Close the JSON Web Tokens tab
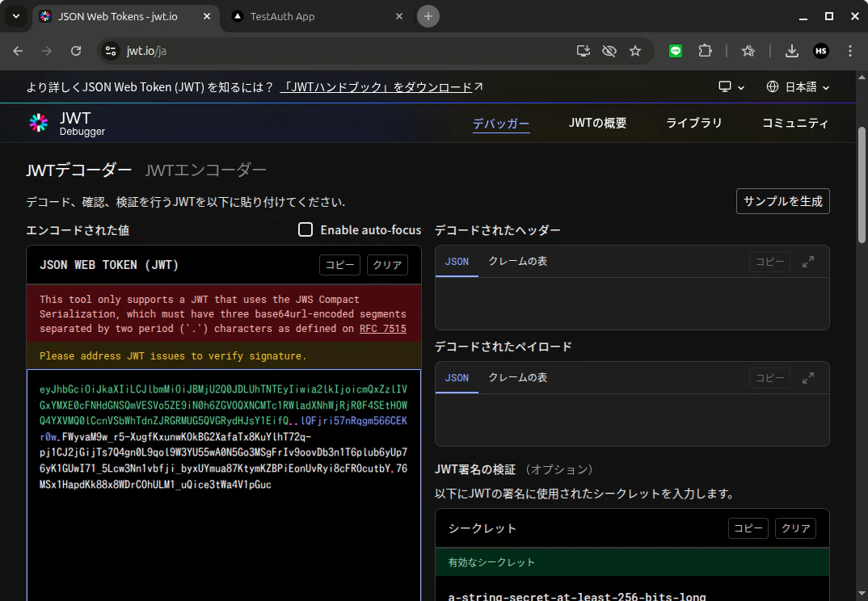Viewport: 868px width, 601px height. [x=206, y=17]
